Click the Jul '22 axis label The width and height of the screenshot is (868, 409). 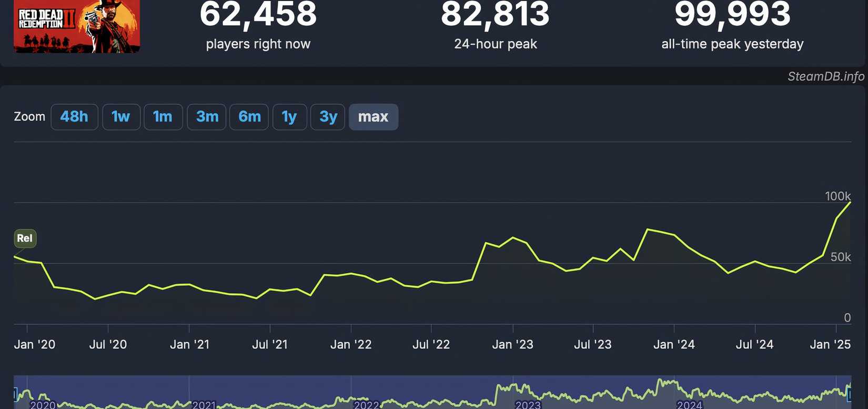pyautogui.click(x=431, y=344)
